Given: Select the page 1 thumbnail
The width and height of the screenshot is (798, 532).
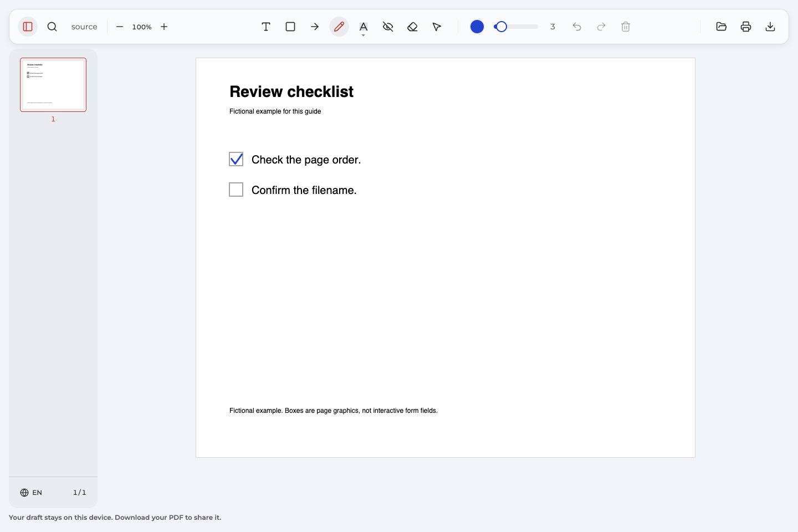Looking at the screenshot, I should click(x=53, y=85).
